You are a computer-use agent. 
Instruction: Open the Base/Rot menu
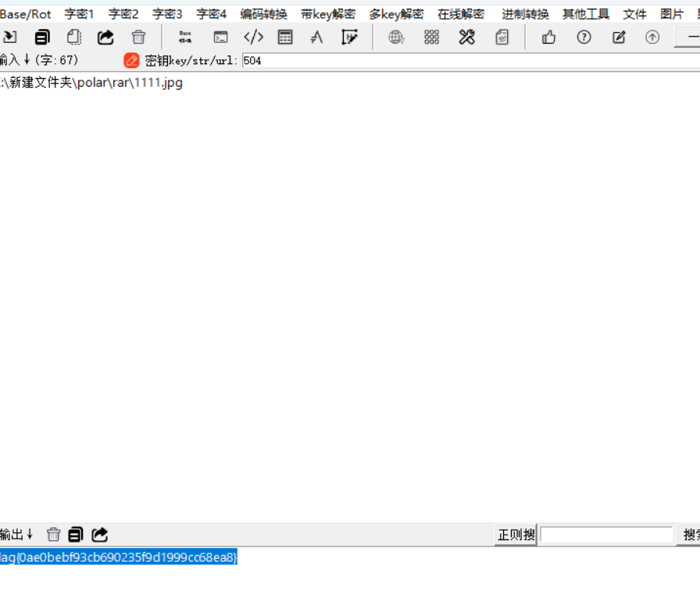(26, 14)
